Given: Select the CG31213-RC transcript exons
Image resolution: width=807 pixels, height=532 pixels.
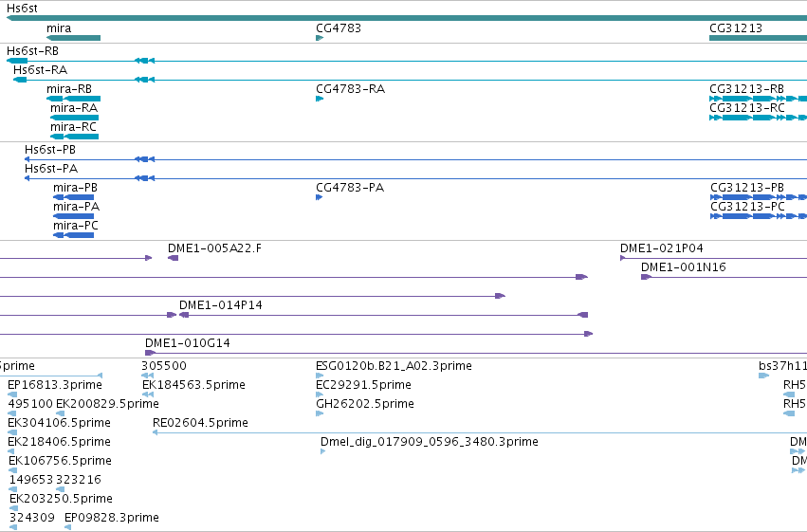Looking at the screenshot, I should [758, 118].
